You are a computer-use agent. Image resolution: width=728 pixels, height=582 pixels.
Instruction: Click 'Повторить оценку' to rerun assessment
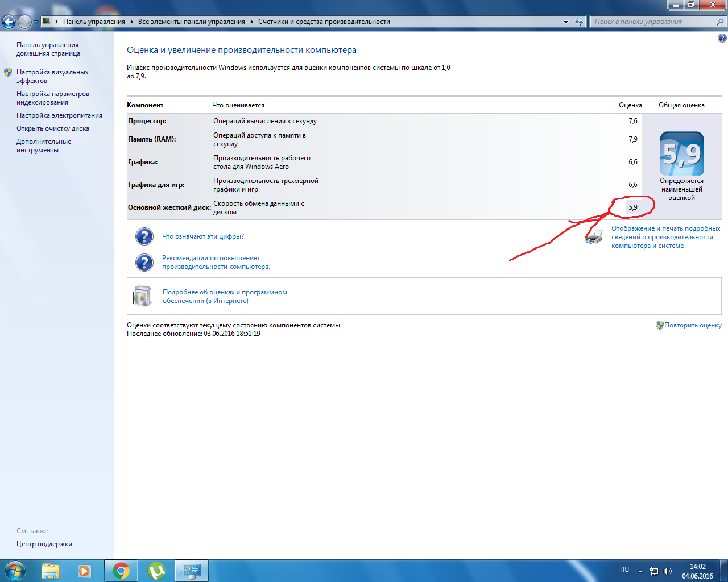(693, 325)
